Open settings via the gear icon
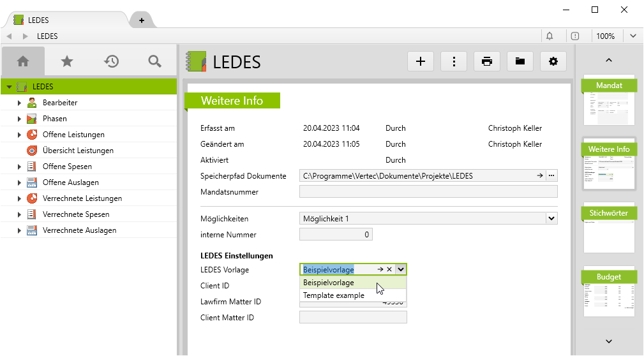The width and height of the screenshot is (644, 356). coord(553,61)
